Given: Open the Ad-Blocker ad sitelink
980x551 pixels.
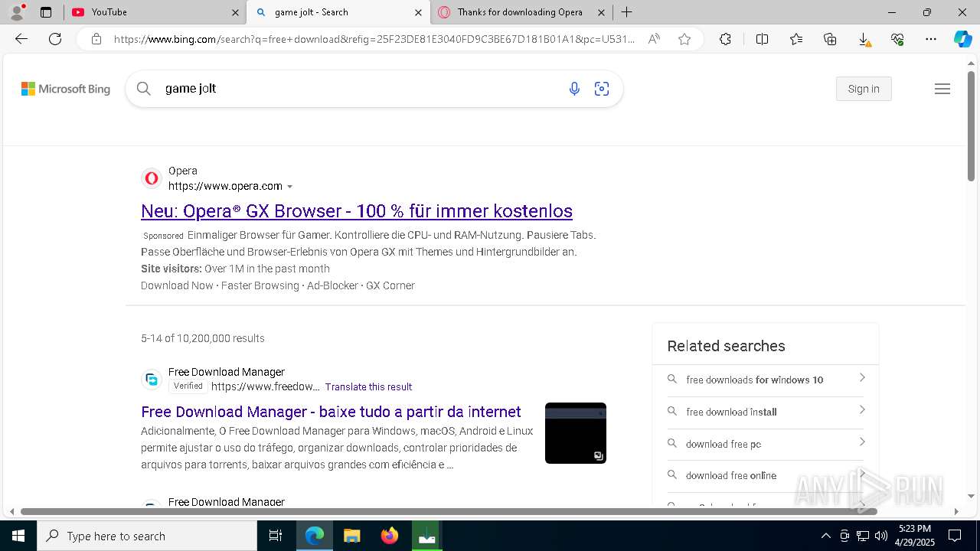Looking at the screenshot, I should point(332,285).
